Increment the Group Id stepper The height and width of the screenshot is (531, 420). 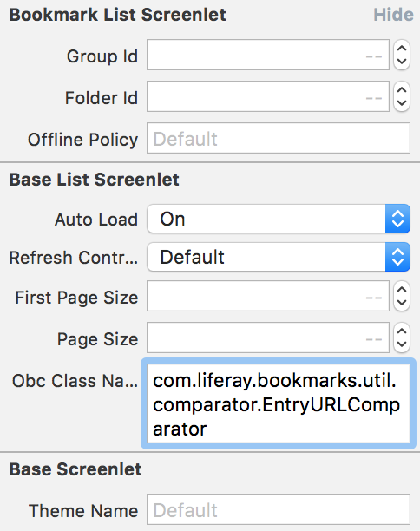(x=402, y=49)
